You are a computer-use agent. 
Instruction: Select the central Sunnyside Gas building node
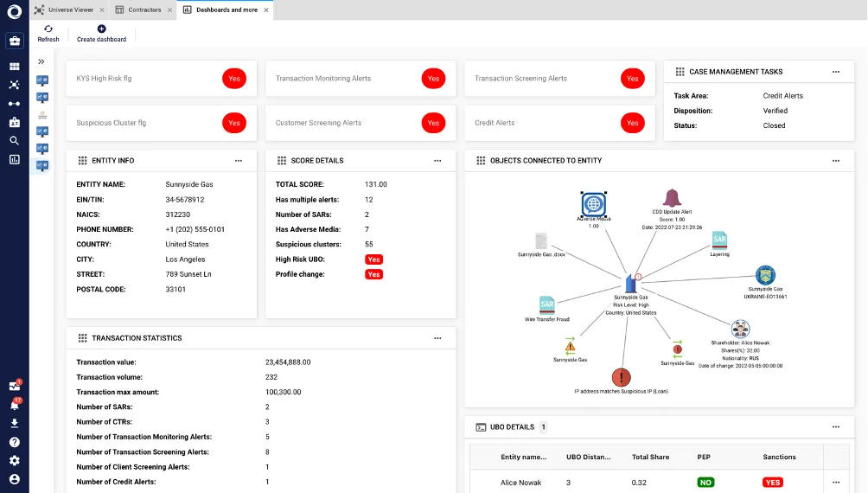[631, 283]
